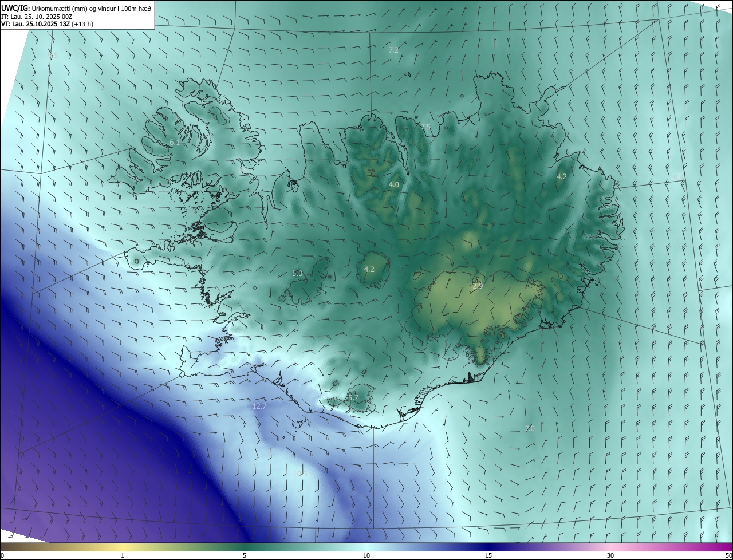733x560 pixels.
Task: Click the "(+13 h)" forecast offset text
Action: (x=83, y=24)
